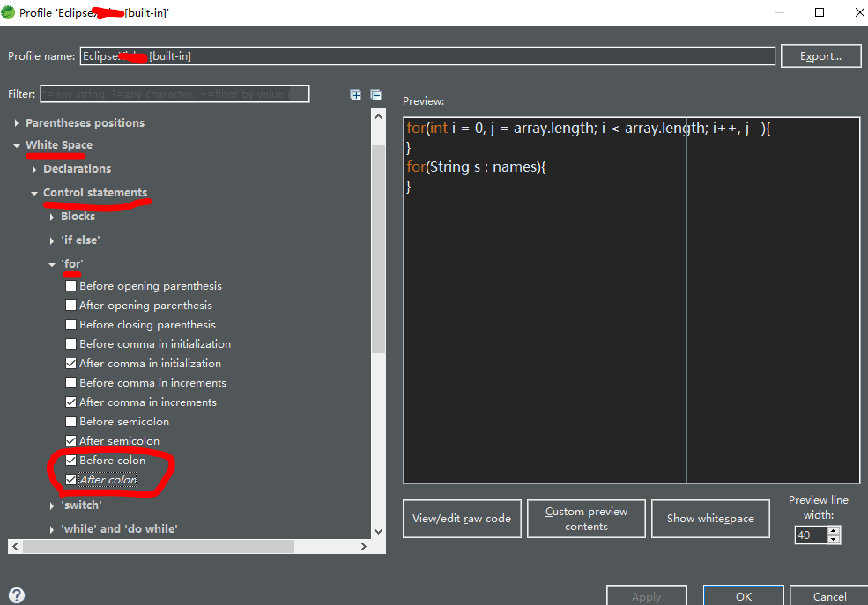Increase preview line width stepper

click(834, 531)
